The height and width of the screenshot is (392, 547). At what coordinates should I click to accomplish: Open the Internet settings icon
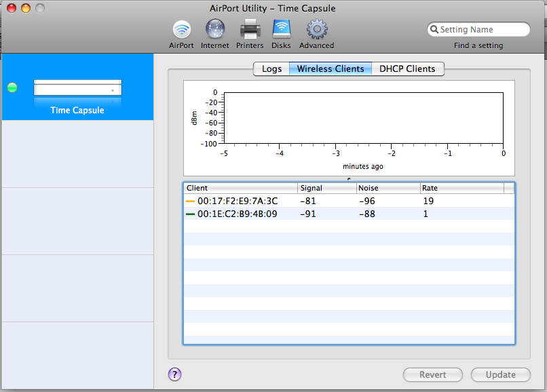coord(215,28)
